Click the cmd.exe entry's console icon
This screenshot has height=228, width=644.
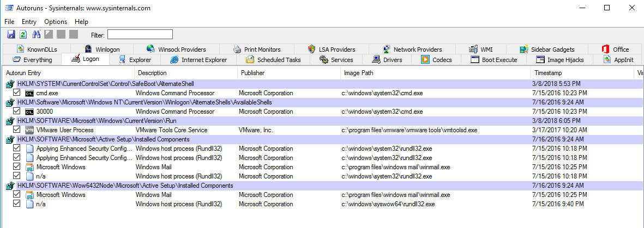coord(30,94)
